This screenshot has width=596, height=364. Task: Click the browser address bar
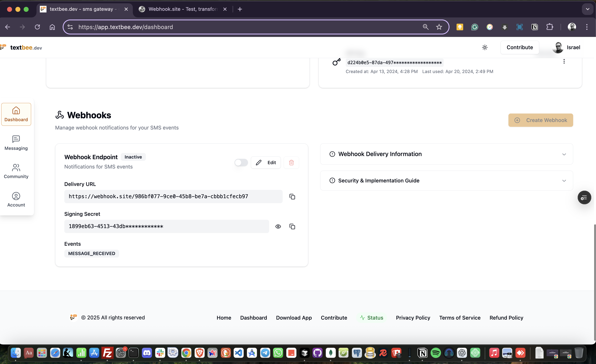click(x=169, y=27)
